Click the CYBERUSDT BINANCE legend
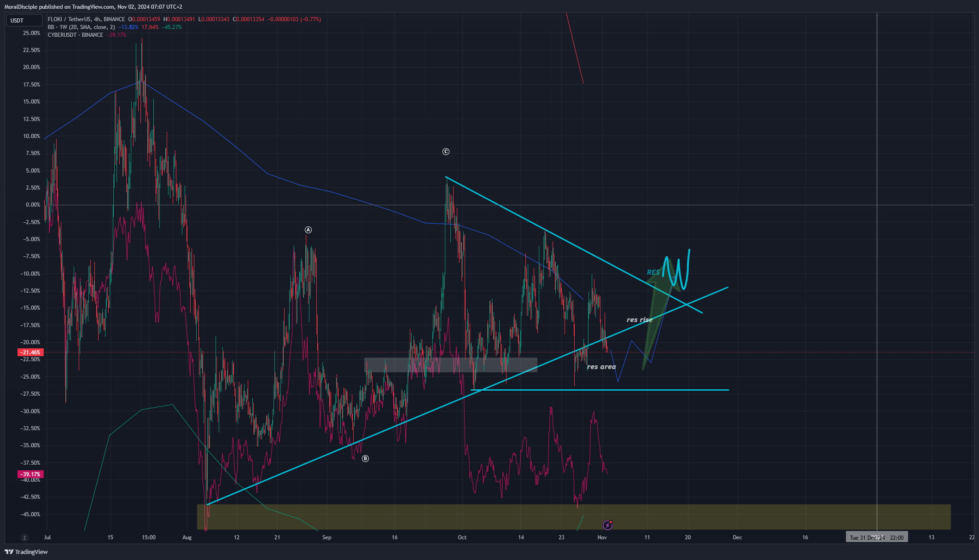979x560 pixels. 76,35
